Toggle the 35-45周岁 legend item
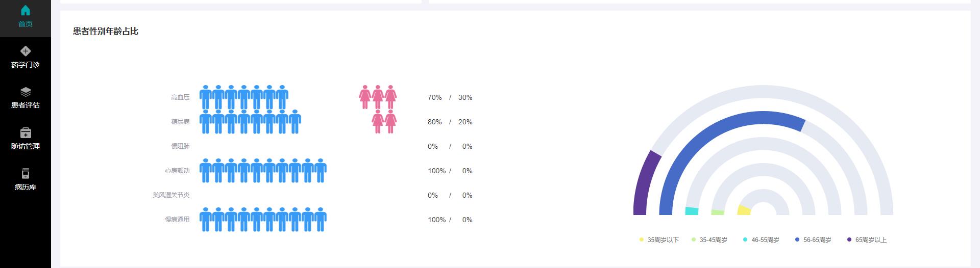The height and width of the screenshot is (268, 980). tap(709, 240)
